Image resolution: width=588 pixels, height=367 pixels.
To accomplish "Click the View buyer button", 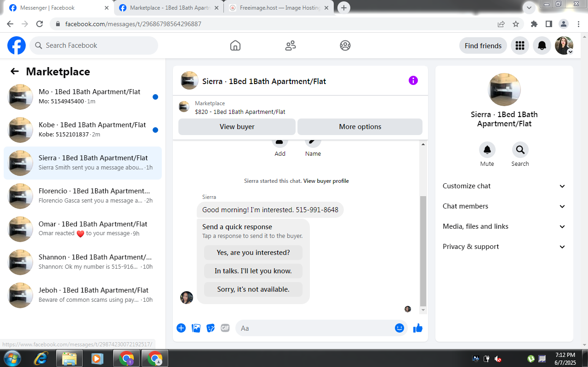I will (237, 127).
